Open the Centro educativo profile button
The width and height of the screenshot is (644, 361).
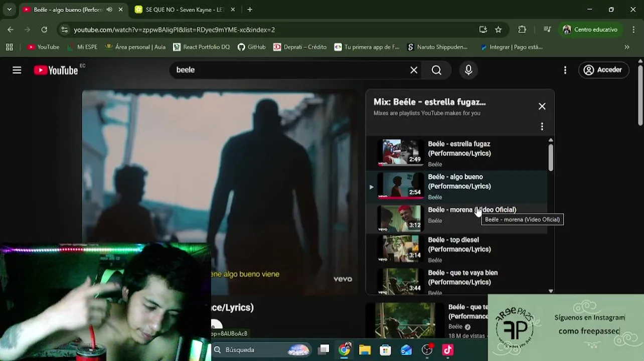pyautogui.click(x=590, y=30)
